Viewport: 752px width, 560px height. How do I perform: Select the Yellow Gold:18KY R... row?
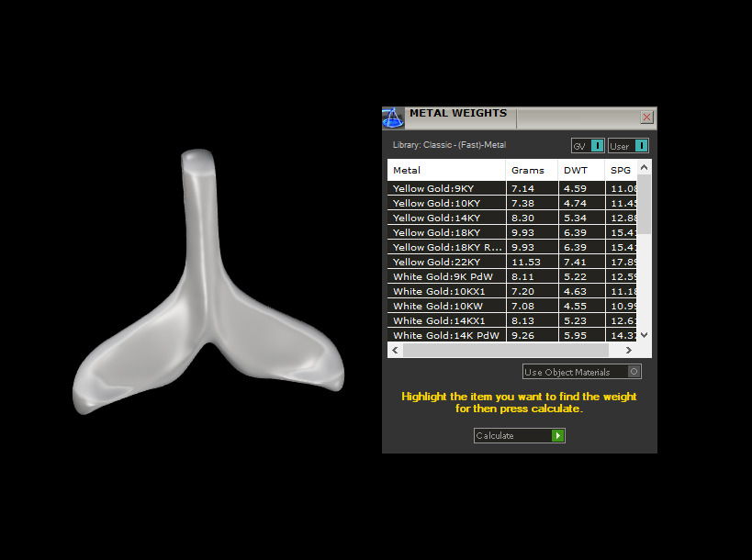(512, 247)
